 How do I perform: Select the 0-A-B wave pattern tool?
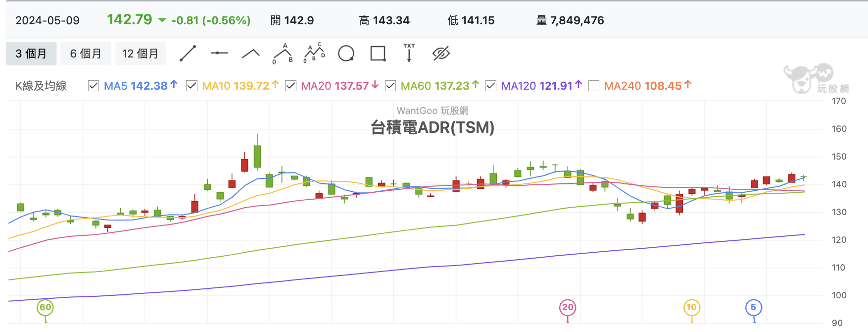[x=283, y=54]
